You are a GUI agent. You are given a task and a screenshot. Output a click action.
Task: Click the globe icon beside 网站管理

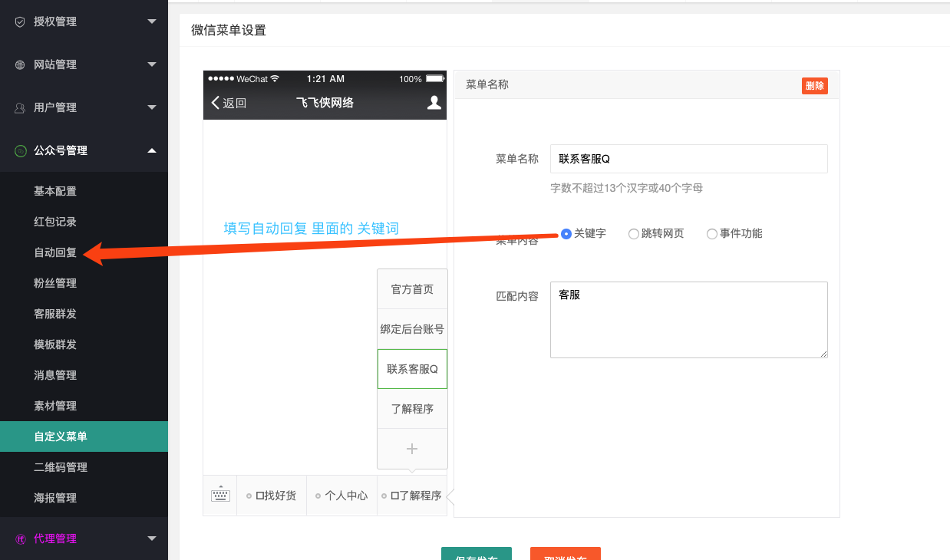pos(20,64)
